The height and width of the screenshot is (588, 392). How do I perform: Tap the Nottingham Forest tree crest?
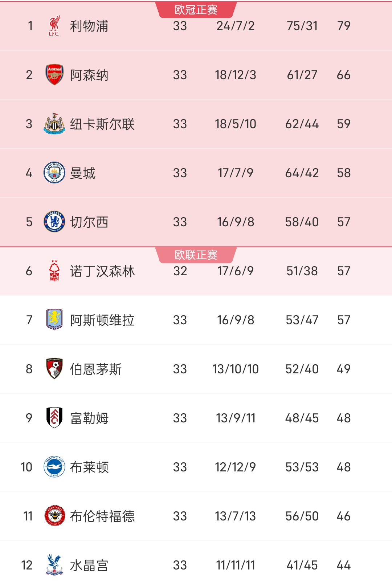point(54,271)
